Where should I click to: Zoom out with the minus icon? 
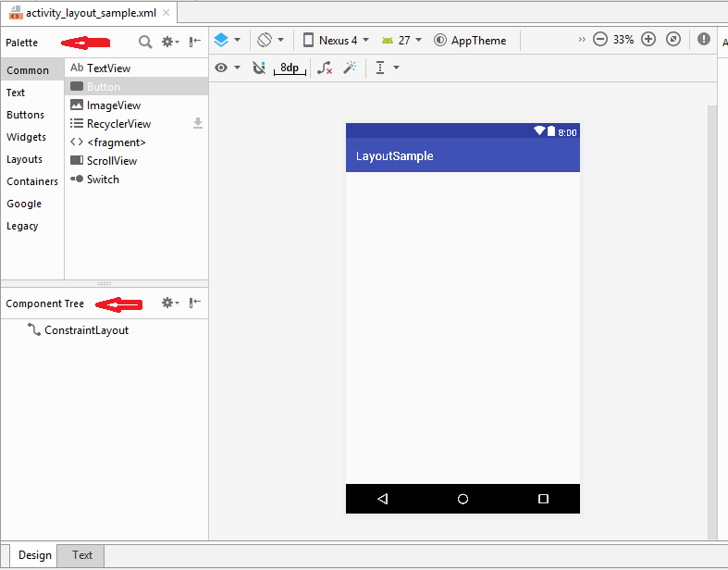599,40
